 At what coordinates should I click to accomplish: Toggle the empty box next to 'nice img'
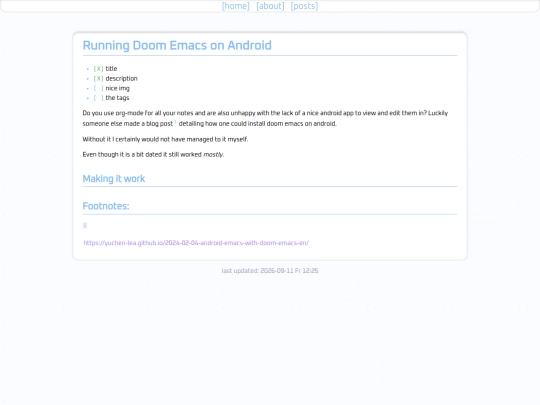[98, 88]
